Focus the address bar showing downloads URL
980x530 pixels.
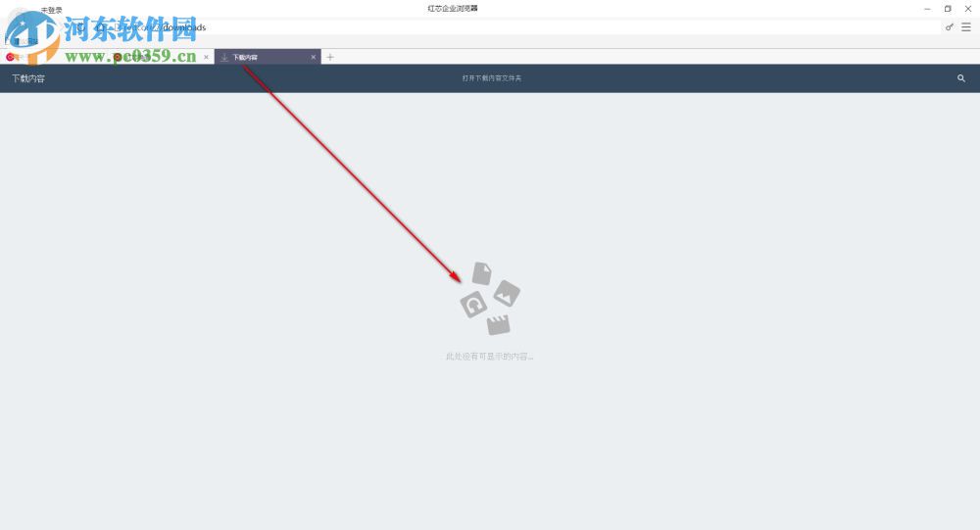pyautogui.click(x=513, y=26)
